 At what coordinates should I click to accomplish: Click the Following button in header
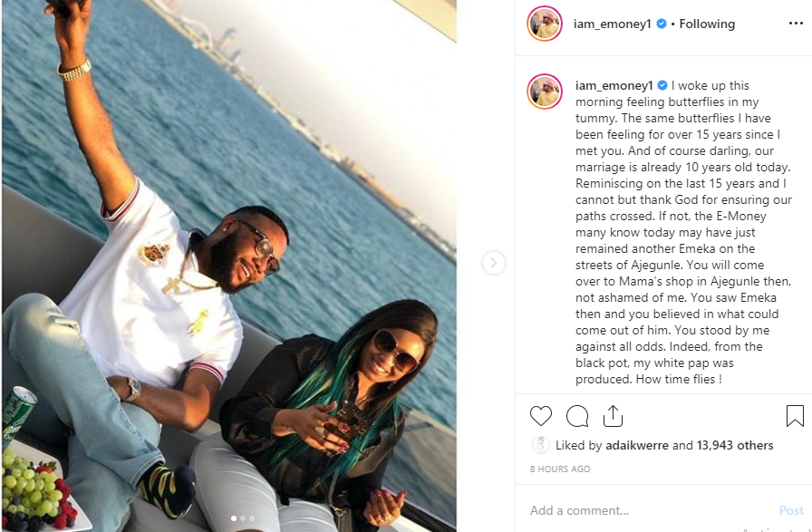tap(707, 24)
